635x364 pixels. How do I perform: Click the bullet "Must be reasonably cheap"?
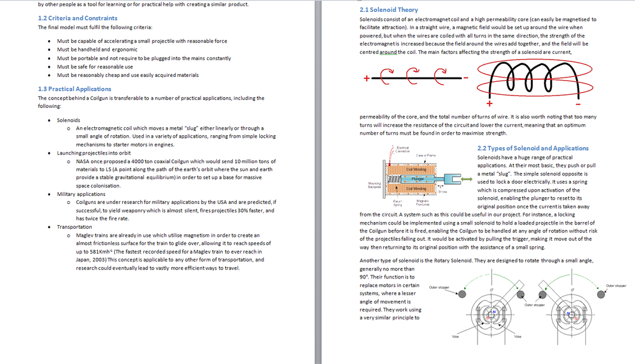(x=128, y=75)
